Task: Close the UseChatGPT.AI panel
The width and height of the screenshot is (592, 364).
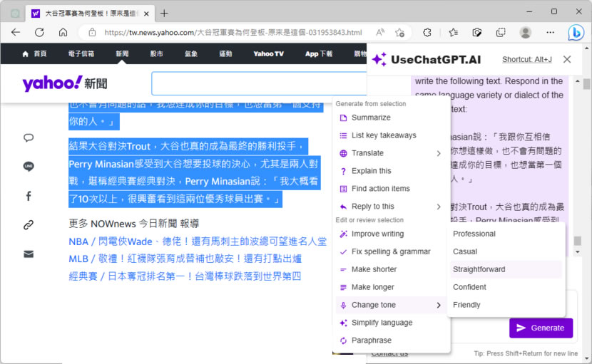Action: click(x=567, y=59)
